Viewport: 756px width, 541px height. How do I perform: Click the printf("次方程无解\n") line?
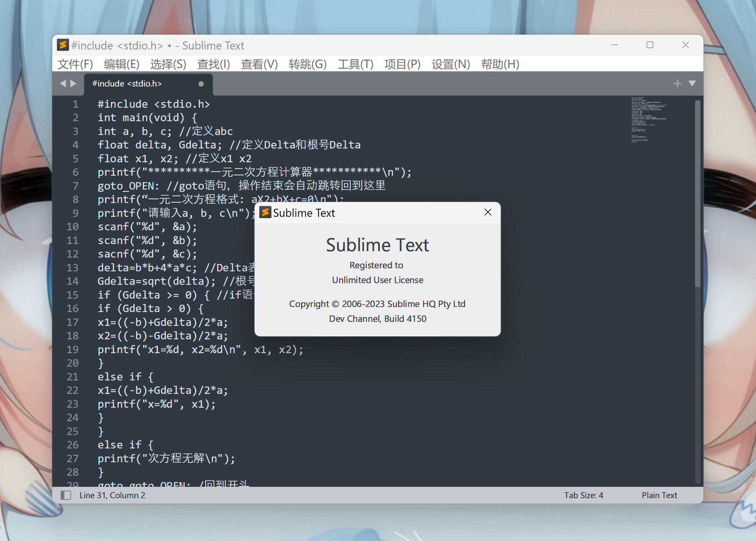[166, 459]
